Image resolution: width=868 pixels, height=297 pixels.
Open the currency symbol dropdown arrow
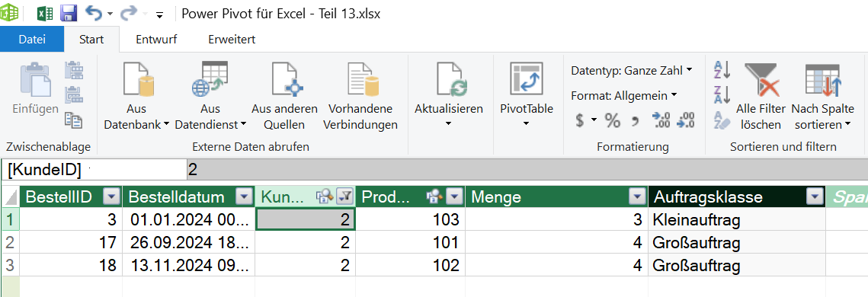[594, 120]
